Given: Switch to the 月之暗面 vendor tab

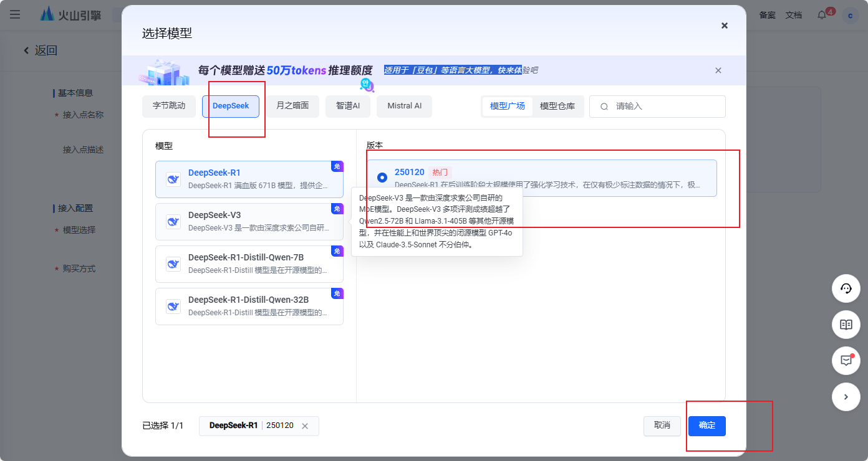Looking at the screenshot, I should 292,106.
